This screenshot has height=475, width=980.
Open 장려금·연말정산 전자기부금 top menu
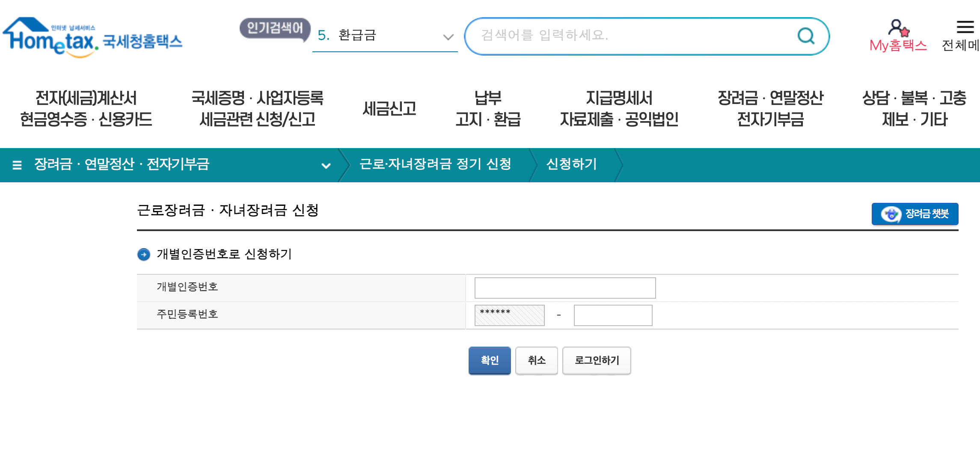(770, 109)
